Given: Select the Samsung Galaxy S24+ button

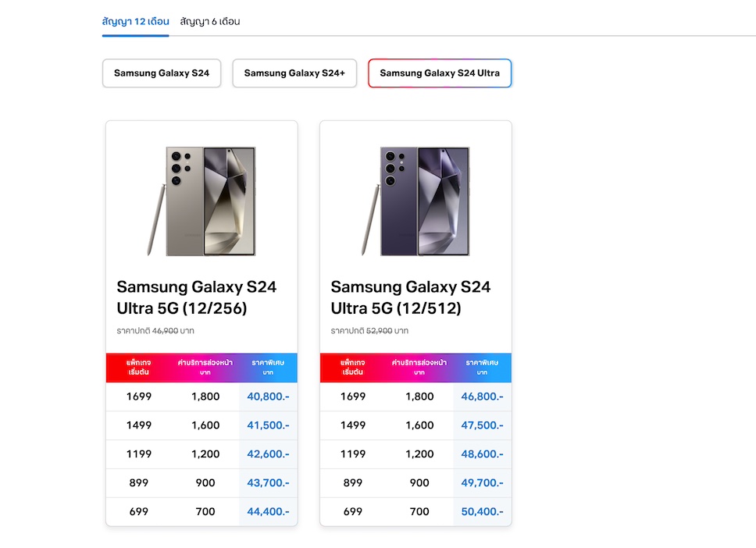Looking at the screenshot, I should point(294,73).
